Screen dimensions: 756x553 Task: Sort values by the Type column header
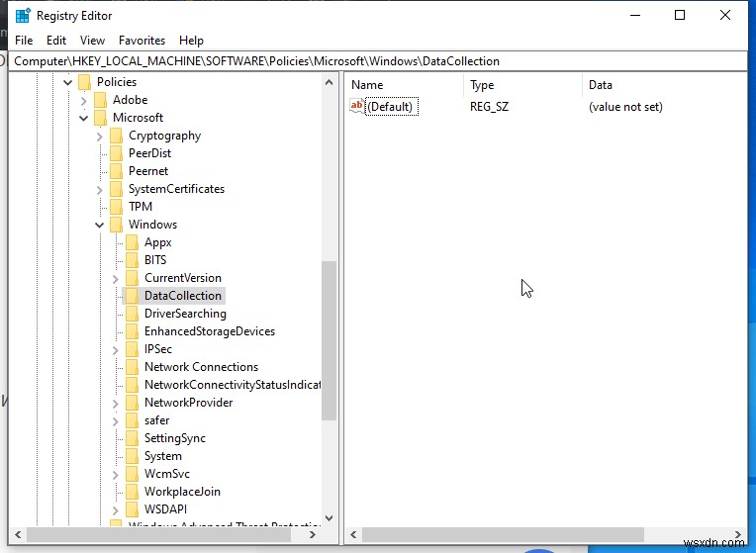pyautogui.click(x=523, y=85)
